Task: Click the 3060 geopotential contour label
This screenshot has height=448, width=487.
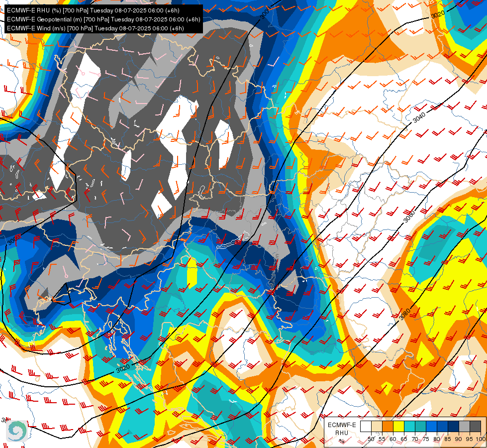Action: pyautogui.click(x=409, y=217)
